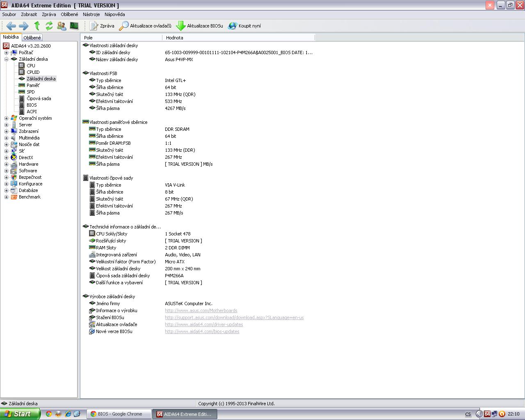Click the Pole column header

121,38
